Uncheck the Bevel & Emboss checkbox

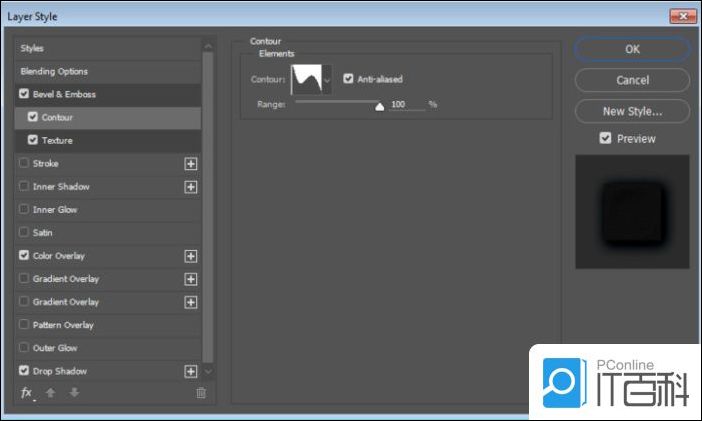point(24,94)
